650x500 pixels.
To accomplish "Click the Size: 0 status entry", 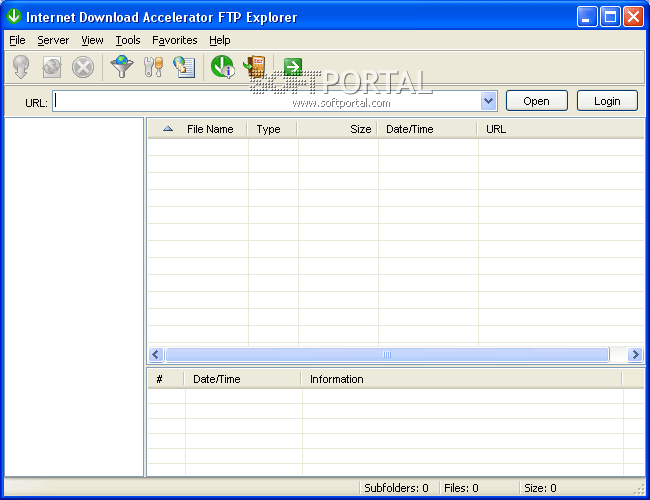I will click(x=540, y=488).
